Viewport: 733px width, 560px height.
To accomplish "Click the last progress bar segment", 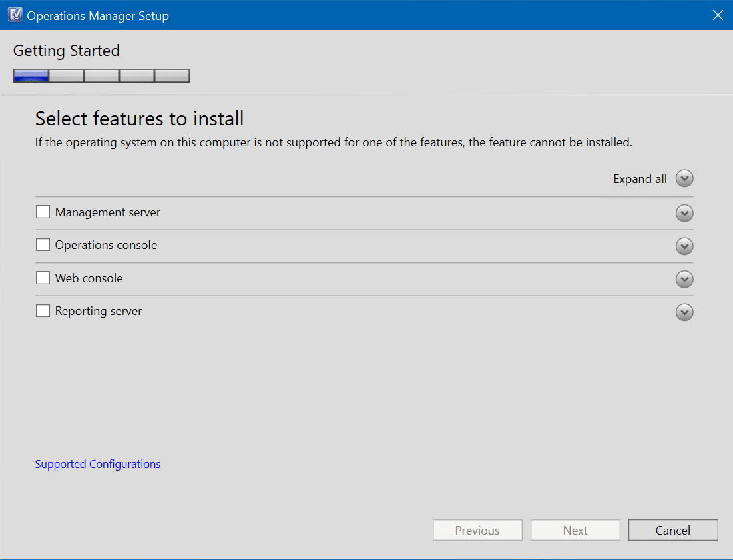I will 172,75.
